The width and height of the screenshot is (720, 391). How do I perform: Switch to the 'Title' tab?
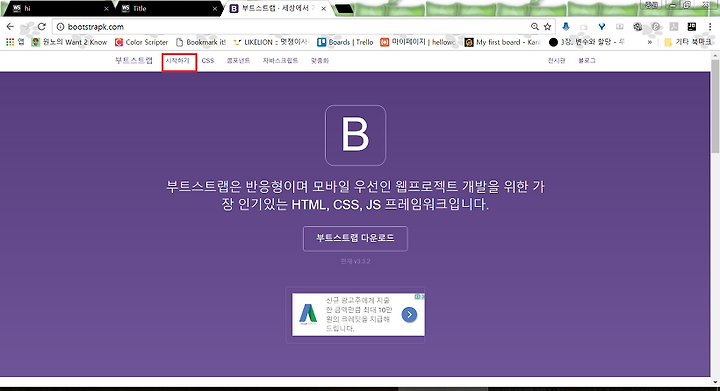(x=168, y=9)
